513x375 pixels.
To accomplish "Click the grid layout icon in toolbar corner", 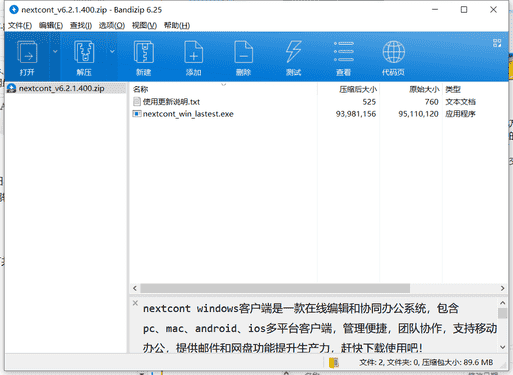I will 497,43.
